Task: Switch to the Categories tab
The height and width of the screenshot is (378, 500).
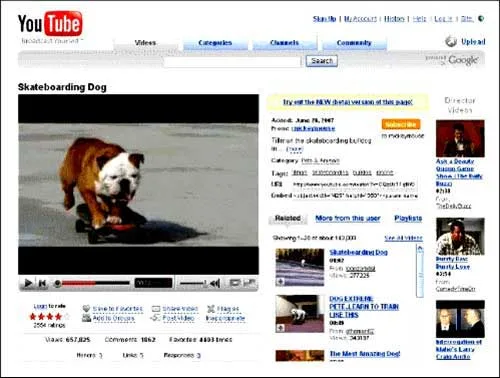Action: (215, 43)
